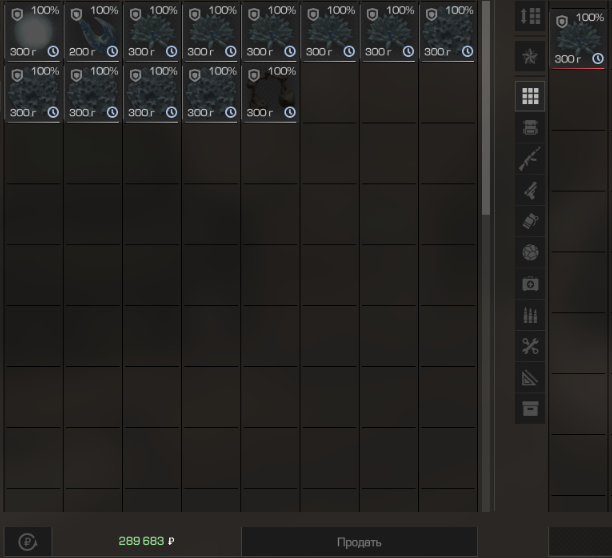Filter by assault rifle category
Viewport: 612px width, 558px height.
point(530,159)
